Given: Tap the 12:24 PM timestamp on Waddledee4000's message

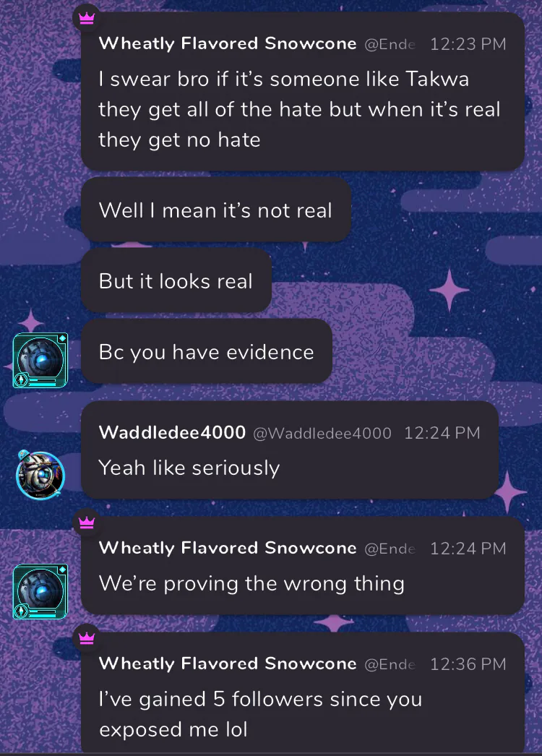Looking at the screenshot, I should click(x=442, y=433).
